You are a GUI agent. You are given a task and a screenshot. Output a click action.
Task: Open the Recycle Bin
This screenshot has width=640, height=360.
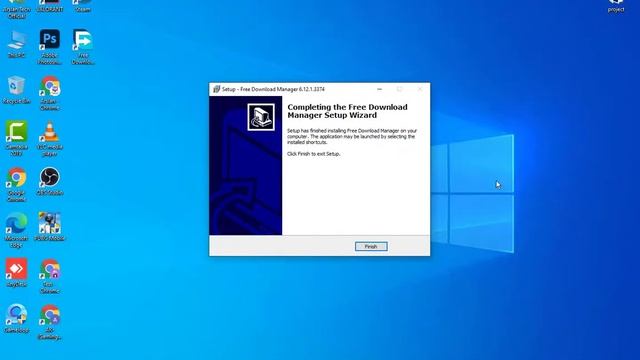tap(16, 89)
